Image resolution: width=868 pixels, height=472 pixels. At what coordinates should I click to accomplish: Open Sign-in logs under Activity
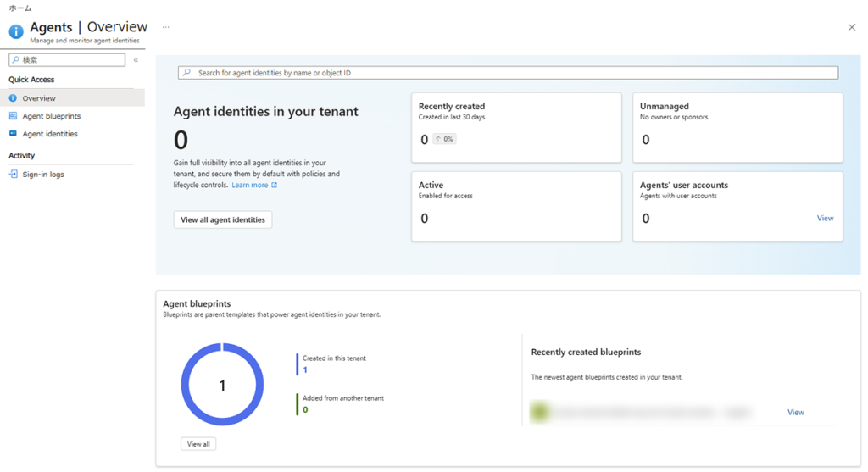pos(43,175)
